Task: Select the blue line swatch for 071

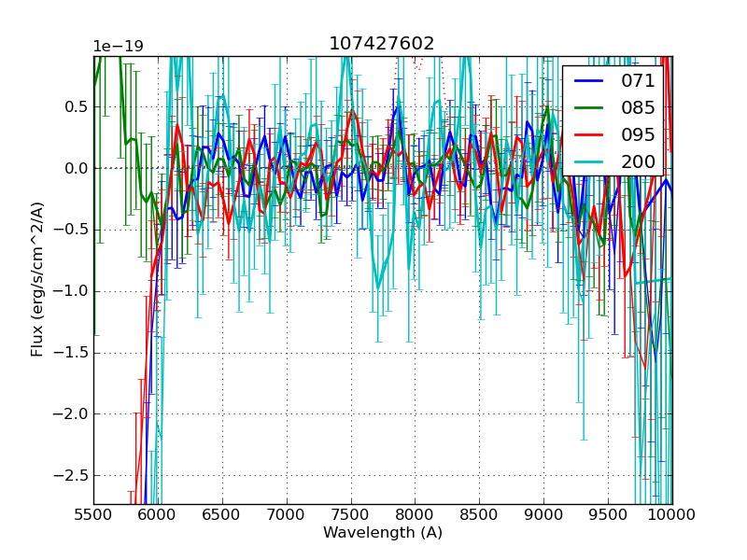Action: pos(588,81)
